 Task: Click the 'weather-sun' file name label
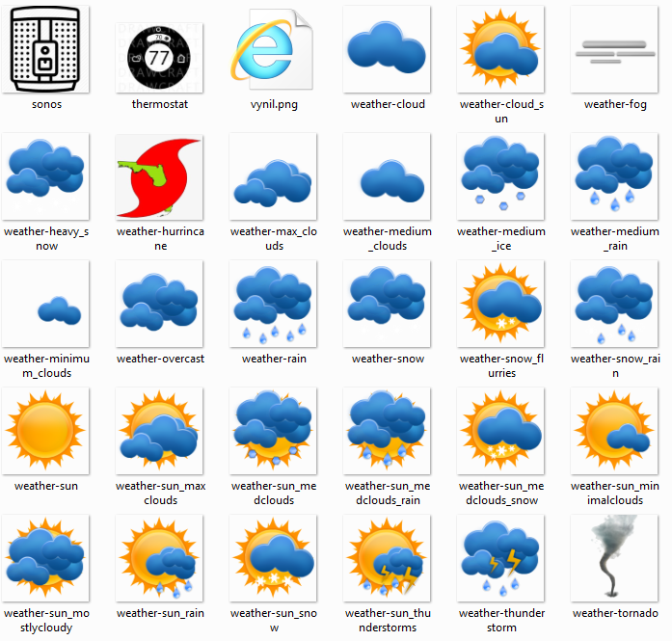click(46, 486)
